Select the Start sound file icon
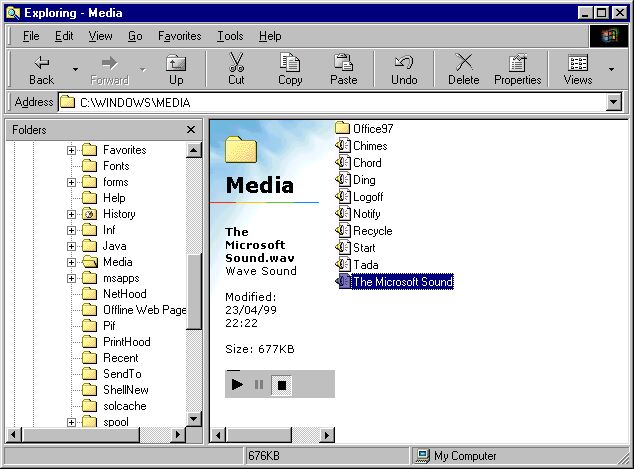Screen dimensions: 634x469 pyautogui.click(x=343, y=247)
